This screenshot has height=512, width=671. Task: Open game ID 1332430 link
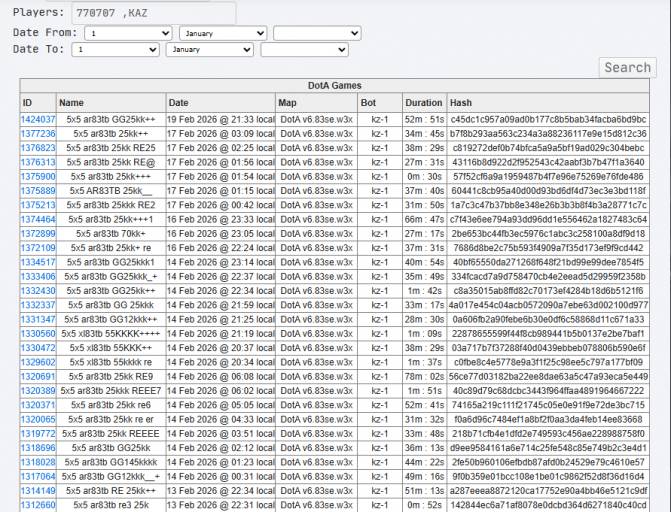tap(38, 291)
